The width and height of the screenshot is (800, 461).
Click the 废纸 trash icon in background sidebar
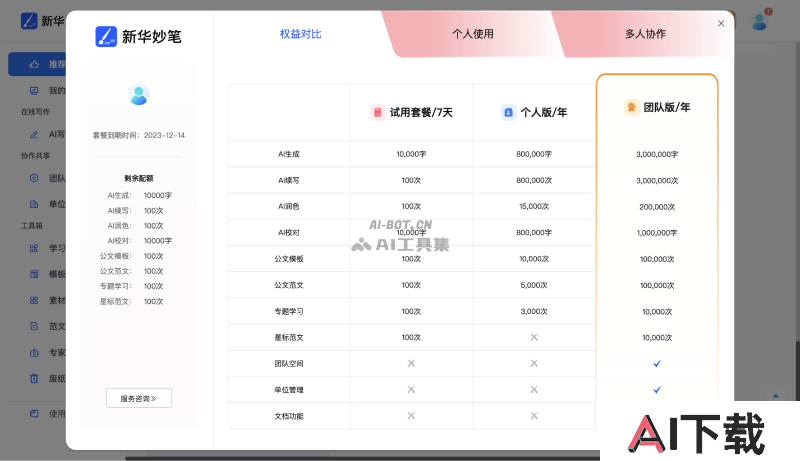point(34,378)
